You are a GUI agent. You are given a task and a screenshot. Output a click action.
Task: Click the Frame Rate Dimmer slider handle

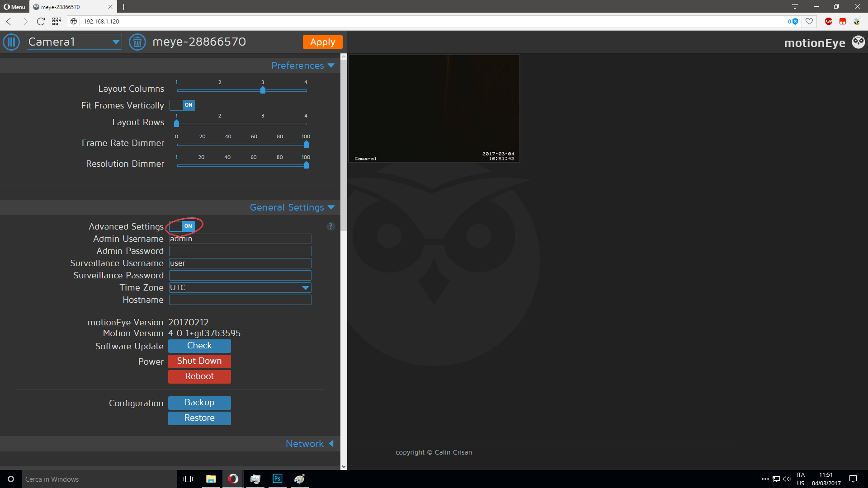306,144
